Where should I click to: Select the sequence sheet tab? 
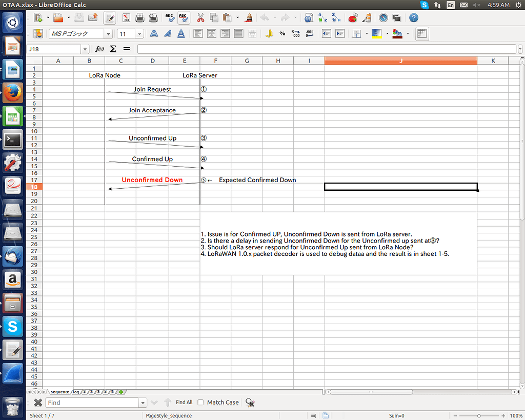point(60,392)
